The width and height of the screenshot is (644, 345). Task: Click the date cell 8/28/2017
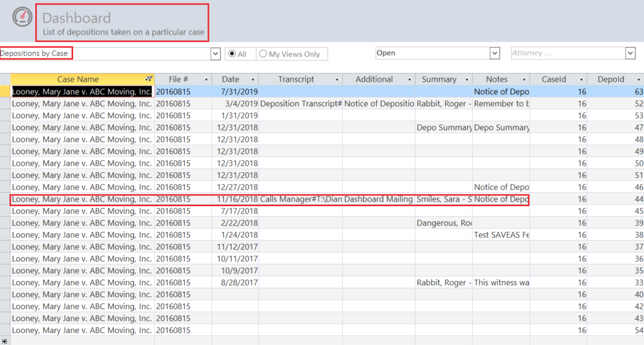(235, 282)
